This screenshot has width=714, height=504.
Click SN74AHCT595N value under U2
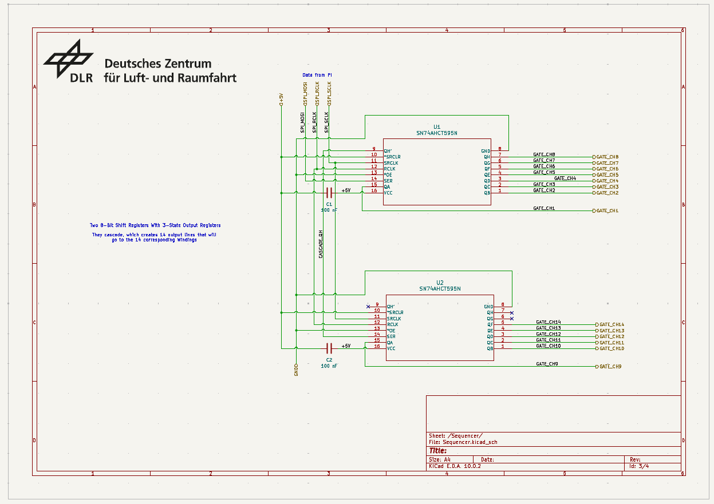(x=440, y=289)
